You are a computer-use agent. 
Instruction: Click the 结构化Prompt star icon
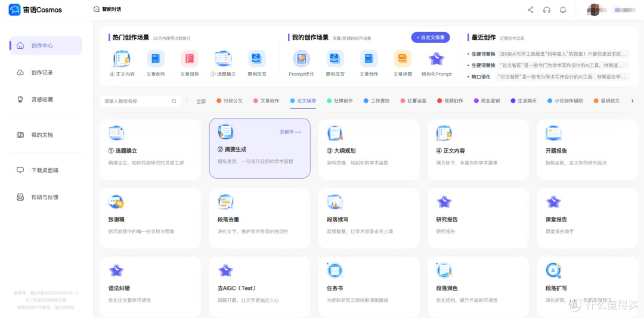(x=436, y=59)
